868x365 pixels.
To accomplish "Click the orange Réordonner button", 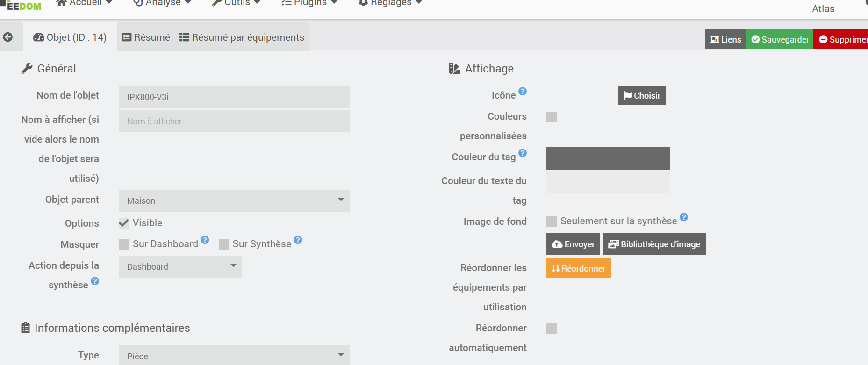I will [x=578, y=268].
